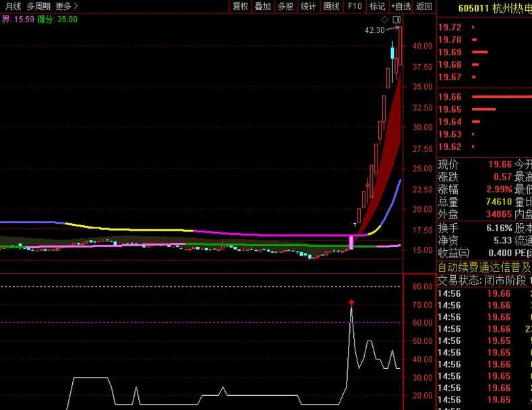The image size is (532, 410).
Task: Switch to 月线 monthly period
Action: coord(13,6)
